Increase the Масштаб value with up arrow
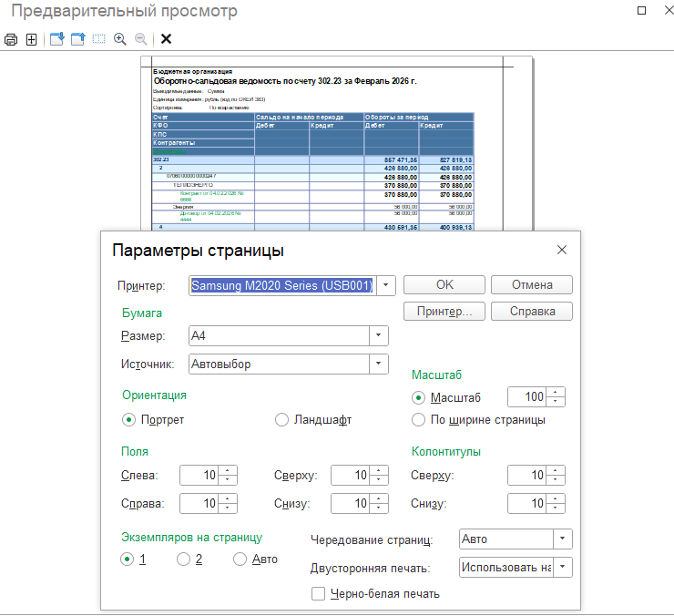This screenshot has width=674, height=616. (x=556, y=393)
